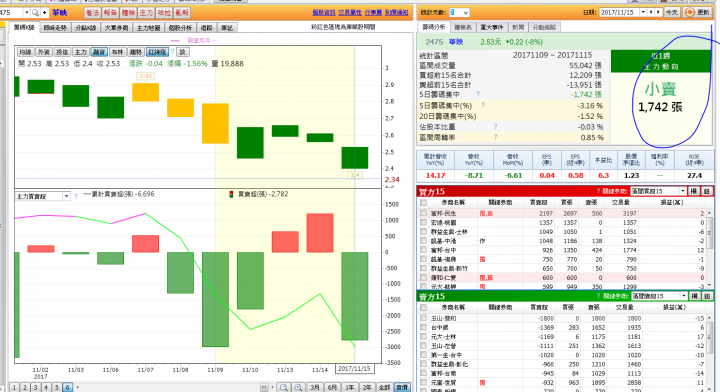Go to next date with right arrow

coord(658,12)
